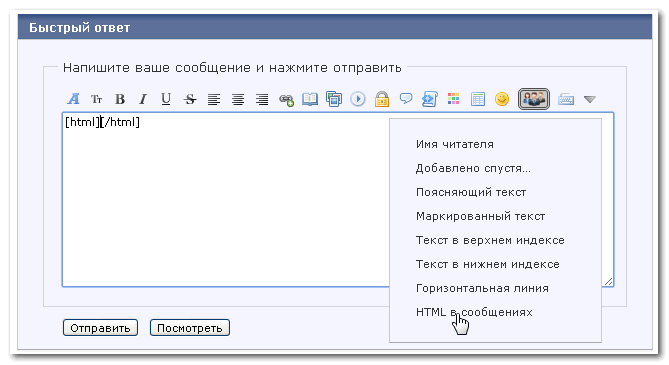Image resolution: width=669 pixels, height=365 pixels.
Task: Choose 'Имя читателя' from menu
Action: point(455,144)
